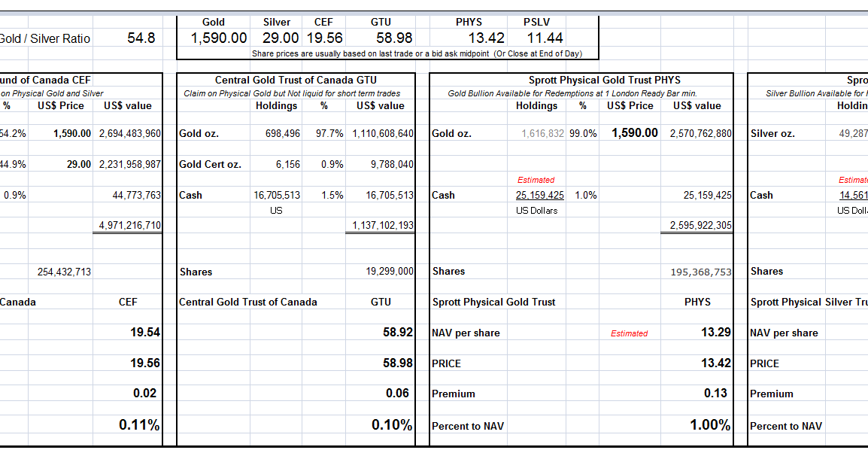Select the 'Share prices are usually based' note
Screen dimensions: 868x456
pos(417,53)
